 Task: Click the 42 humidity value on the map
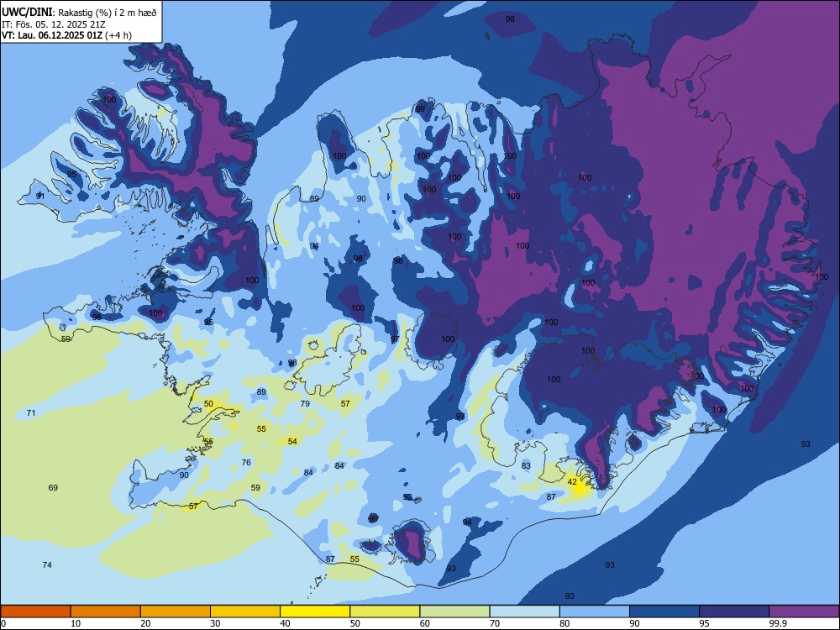tap(572, 481)
